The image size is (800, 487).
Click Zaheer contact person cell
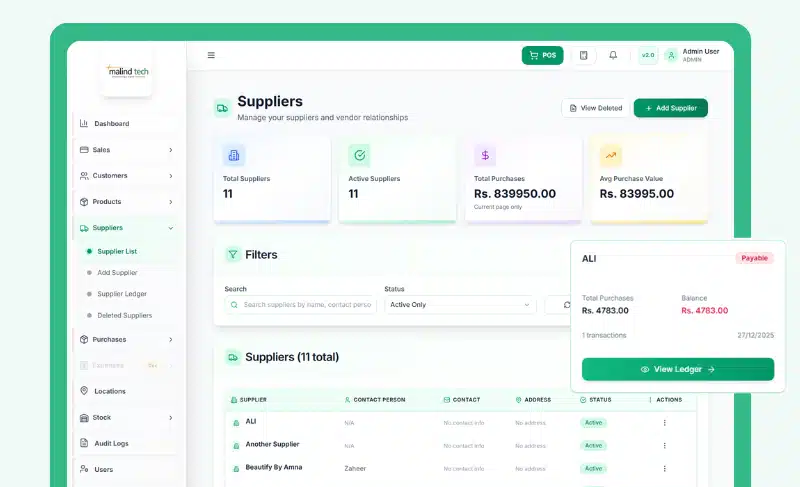click(355, 469)
